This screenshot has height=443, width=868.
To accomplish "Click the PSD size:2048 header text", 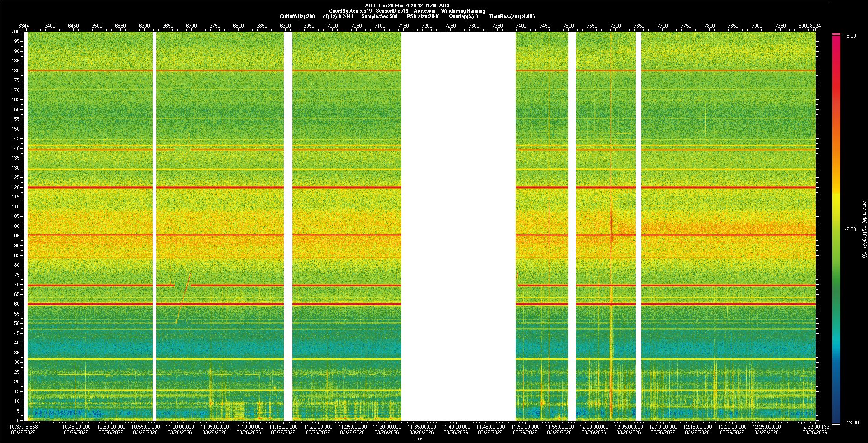I will [423, 16].
